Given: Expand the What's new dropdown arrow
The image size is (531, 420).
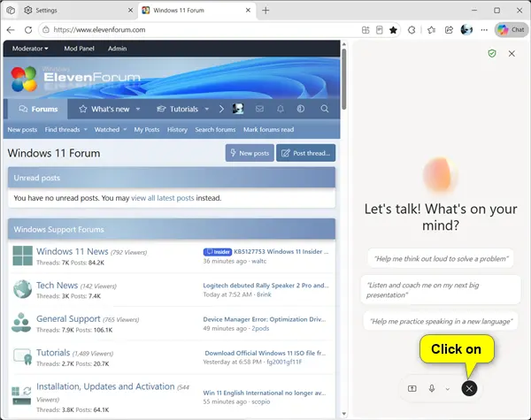Looking at the screenshot, I should click(x=138, y=109).
